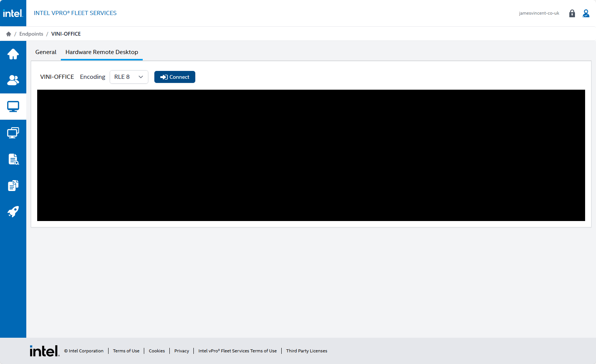Screen dimensions: 596x364
Task: Open the multiple monitors sidebar icon
Action: pyautogui.click(x=13, y=133)
